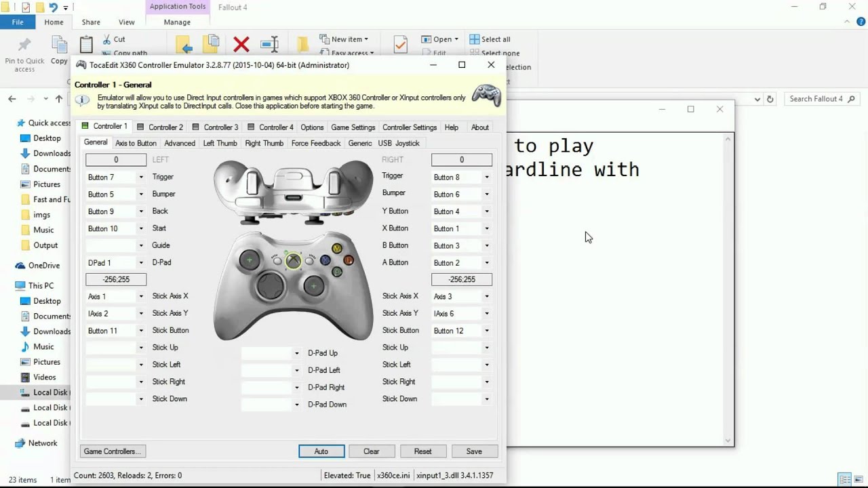
Task: Click the Cut scissors icon
Action: 107,39
